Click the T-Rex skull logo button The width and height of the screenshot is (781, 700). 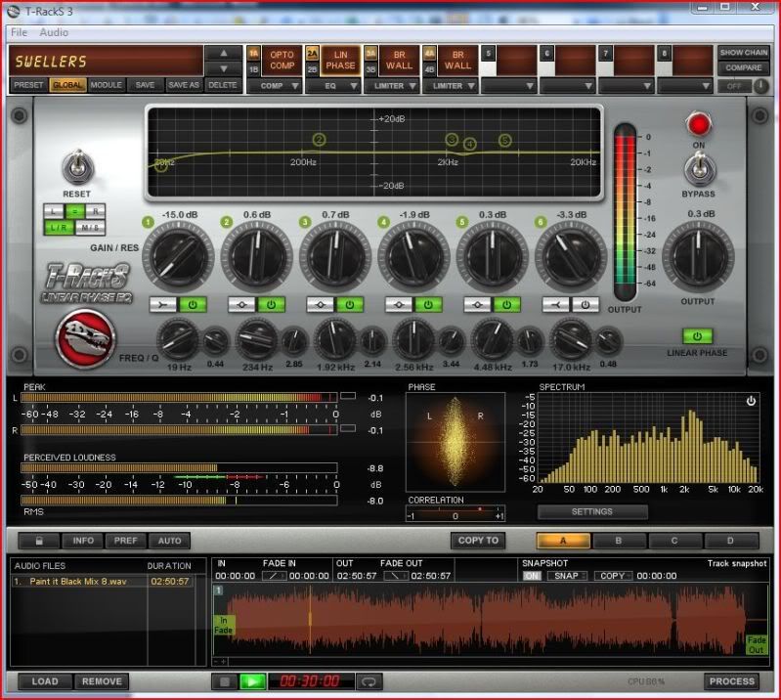tap(86, 339)
